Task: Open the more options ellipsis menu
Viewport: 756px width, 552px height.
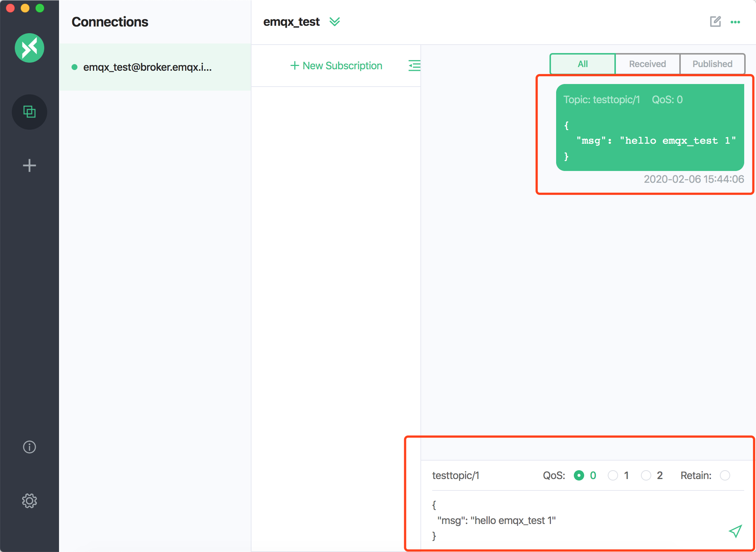Action: click(736, 22)
